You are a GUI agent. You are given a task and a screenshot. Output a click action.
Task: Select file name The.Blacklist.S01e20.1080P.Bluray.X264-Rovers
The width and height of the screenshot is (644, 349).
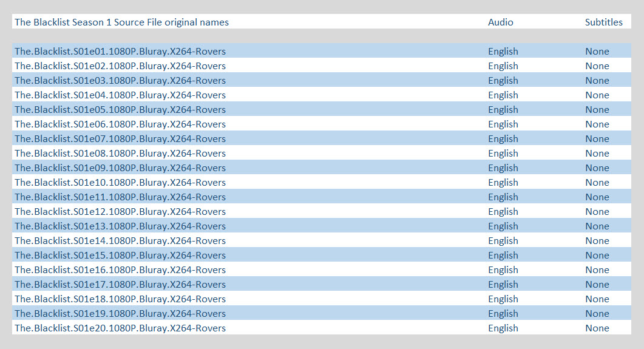point(120,328)
